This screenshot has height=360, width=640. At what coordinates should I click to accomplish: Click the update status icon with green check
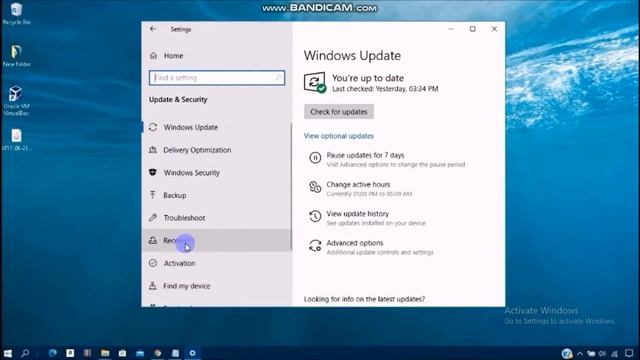point(315,82)
